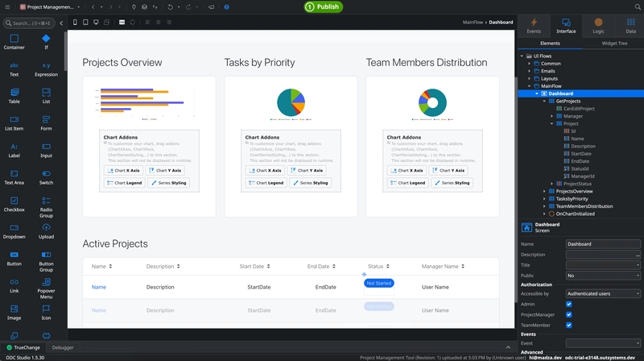Screen dimensions: 644x361
Task: Switch to the Interface tab
Action: 566,26
